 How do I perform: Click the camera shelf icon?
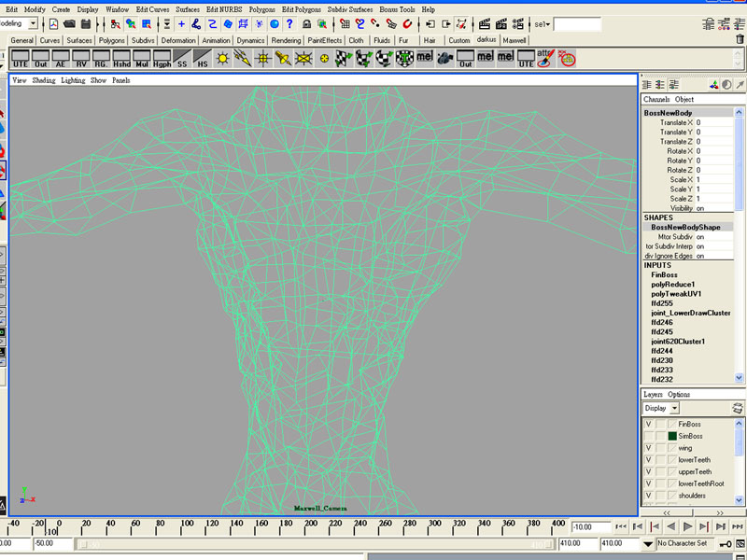tap(445, 59)
